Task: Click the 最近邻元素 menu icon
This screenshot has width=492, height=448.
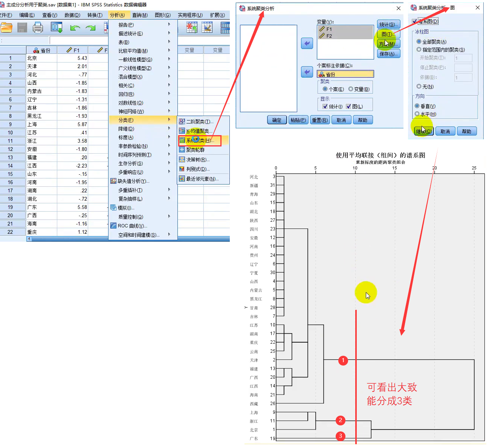Action: coord(182,178)
